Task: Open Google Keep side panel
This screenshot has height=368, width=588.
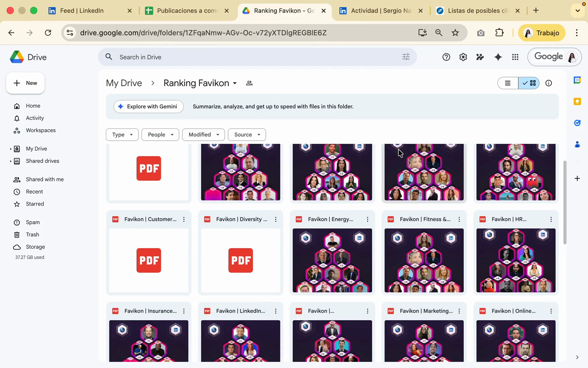Action: click(x=577, y=102)
